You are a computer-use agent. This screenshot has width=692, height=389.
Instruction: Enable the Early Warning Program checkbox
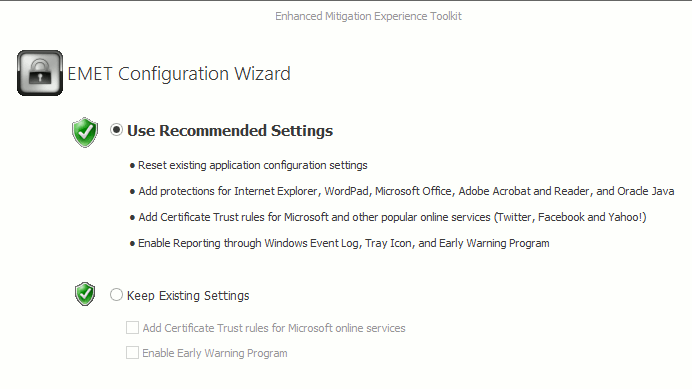point(132,352)
